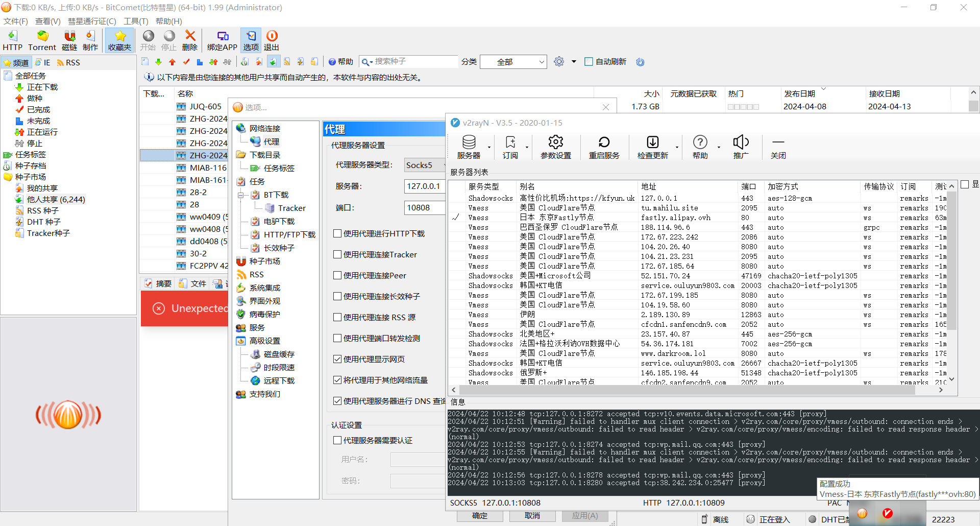980x526 pixels.
Task: Open dropdown arrow after the gear settings icon
Action: (574, 62)
